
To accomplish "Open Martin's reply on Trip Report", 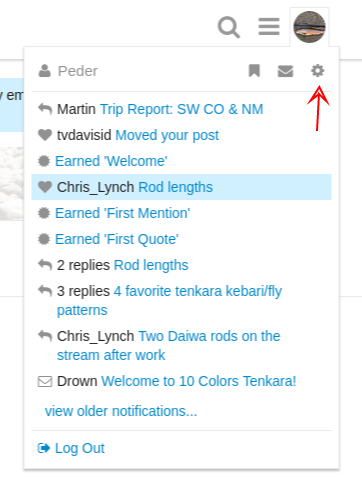I will pyautogui.click(x=182, y=109).
